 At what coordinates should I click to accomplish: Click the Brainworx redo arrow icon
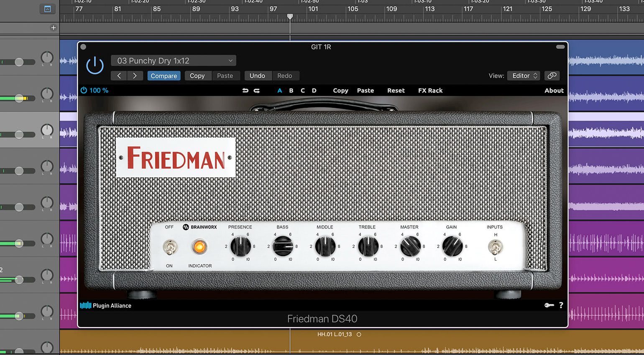(257, 90)
